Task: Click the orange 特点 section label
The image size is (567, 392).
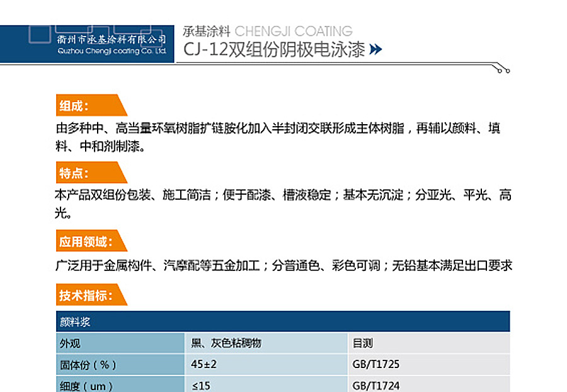Action: (x=91, y=173)
